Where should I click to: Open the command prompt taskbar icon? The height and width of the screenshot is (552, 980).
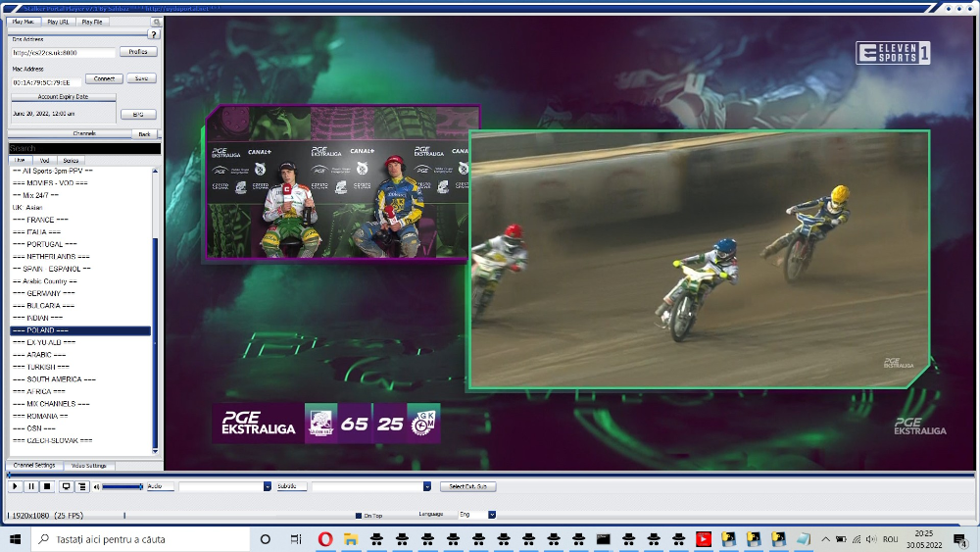(x=603, y=539)
